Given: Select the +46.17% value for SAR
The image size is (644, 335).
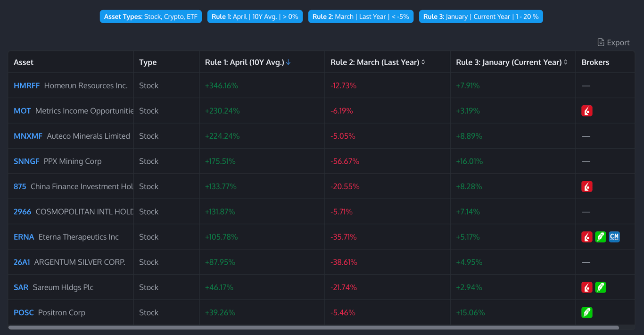Looking at the screenshot, I should (x=219, y=287).
